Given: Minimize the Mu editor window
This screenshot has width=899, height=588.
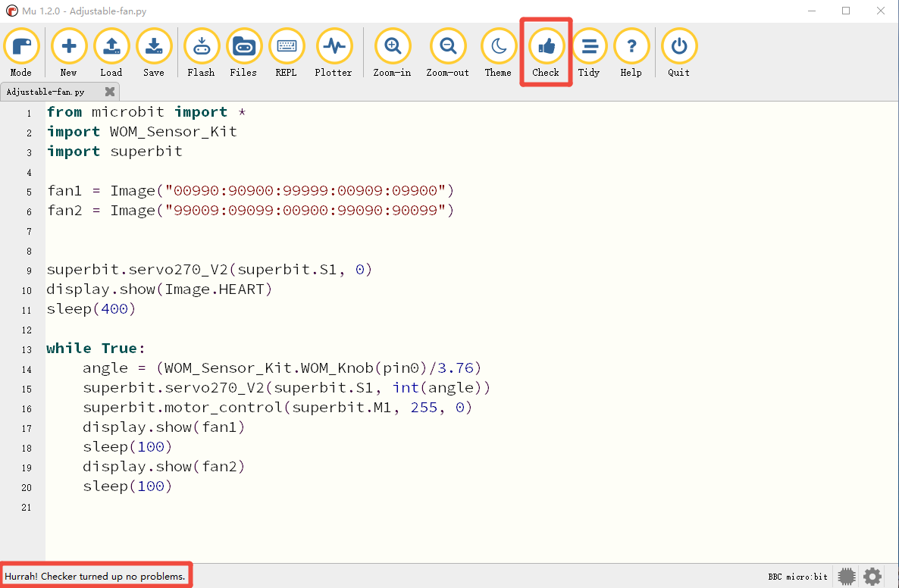Looking at the screenshot, I should tap(812, 11).
